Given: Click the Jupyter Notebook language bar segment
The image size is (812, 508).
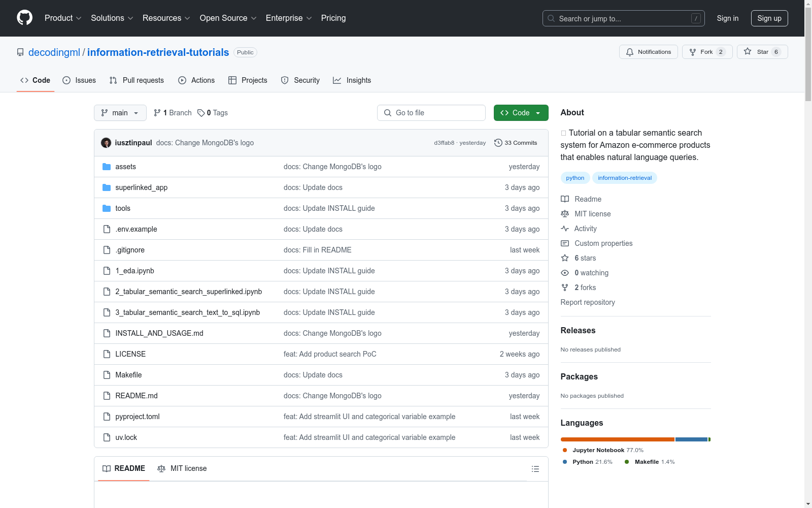Looking at the screenshot, I should (x=618, y=439).
